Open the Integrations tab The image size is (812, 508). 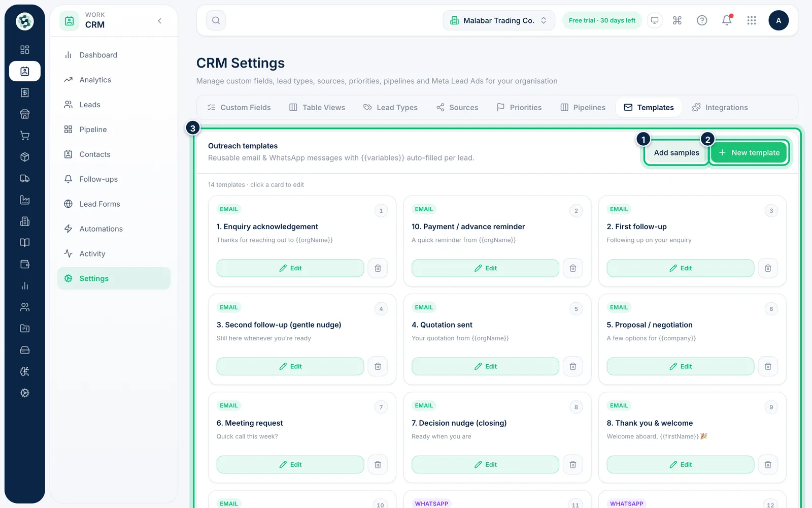point(720,108)
